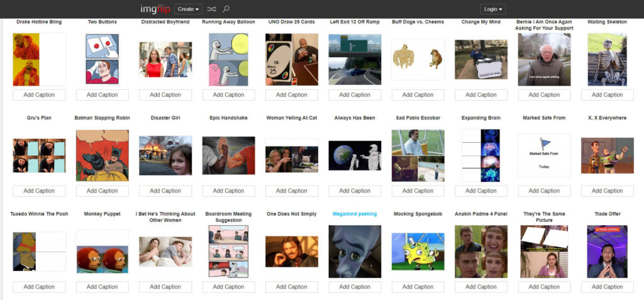Open Disaster Girl thumbnail
Image resolution: width=644 pixels, height=300 pixels.
tap(165, 155)
